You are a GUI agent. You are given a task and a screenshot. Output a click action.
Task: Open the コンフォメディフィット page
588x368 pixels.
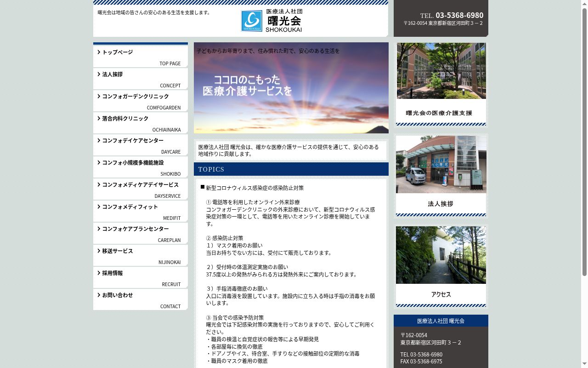click(x=141, y=212)
